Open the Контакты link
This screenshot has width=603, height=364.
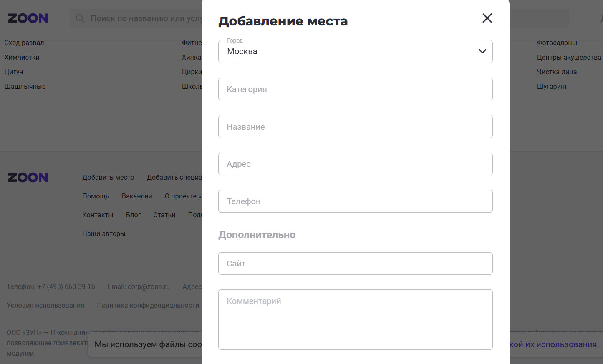(x=98, y=215)
